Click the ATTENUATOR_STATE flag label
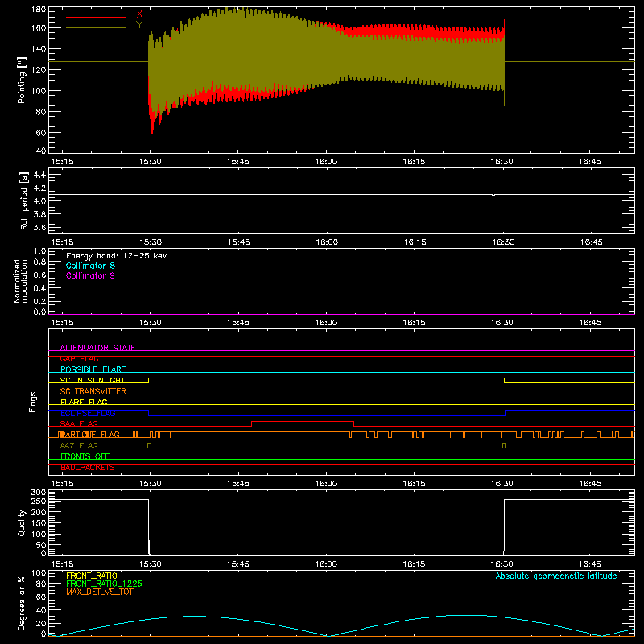Screen dimensions: 644x644 pos(97,348)
